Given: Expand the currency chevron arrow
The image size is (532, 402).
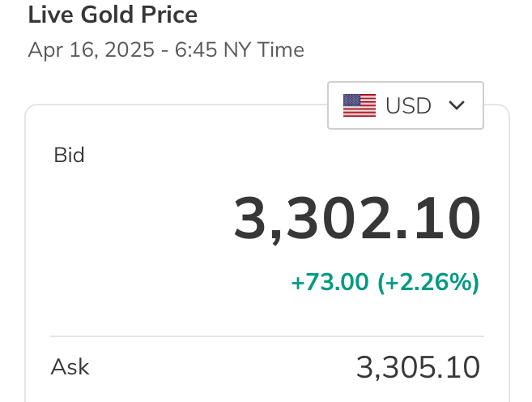Looking at the screenshot, I should click(x=457, y=105).
